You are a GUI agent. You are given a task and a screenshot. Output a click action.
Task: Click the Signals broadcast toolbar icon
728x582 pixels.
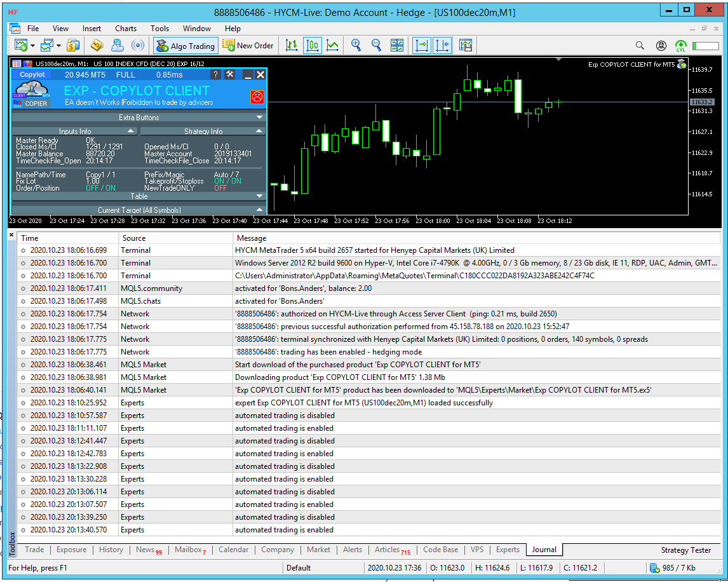pos(137,46)
